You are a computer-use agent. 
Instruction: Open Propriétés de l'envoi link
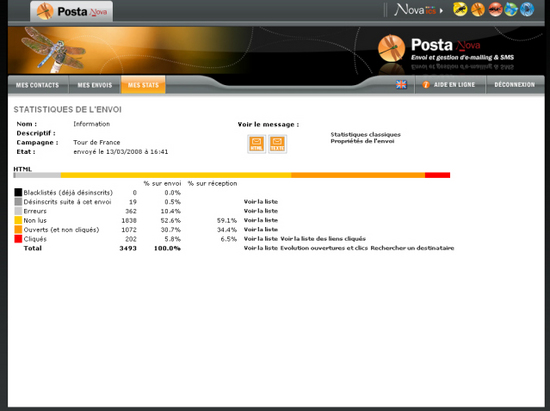pyautogui.click(x=362, y=141)
